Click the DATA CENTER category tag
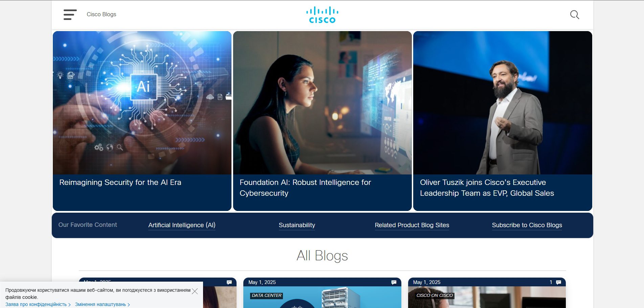 pyautogui.click(x=267, y=295)
